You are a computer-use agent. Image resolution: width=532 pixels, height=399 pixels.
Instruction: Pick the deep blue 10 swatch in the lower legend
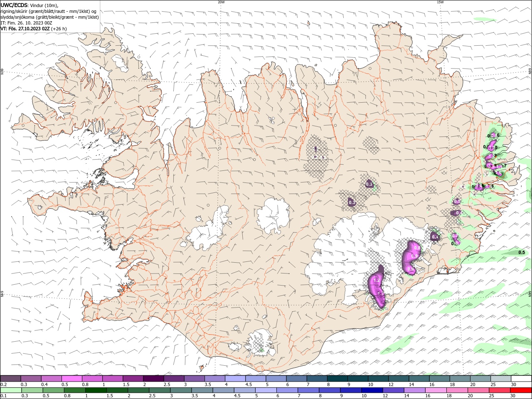371,390
